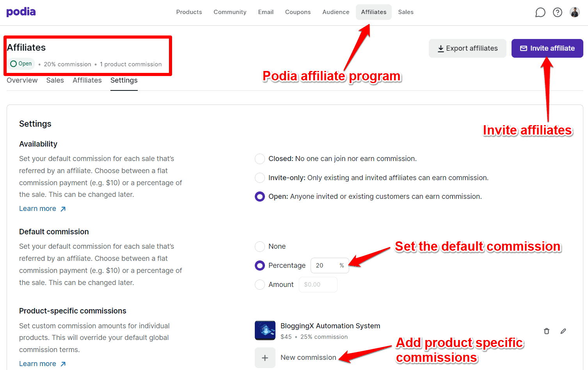Open the Learn more link under Product-specific commissions
The height and width of the screenshot is (370, 588).
click(x=38, y=363)
